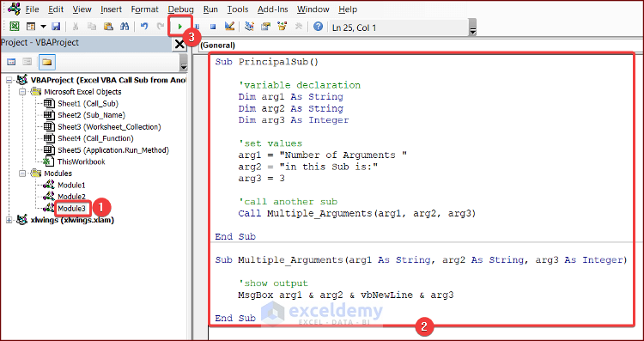This screenshot has height=341, width=644.
Task: Click the View Microsoft Excel icon
Action: point(15,27)
